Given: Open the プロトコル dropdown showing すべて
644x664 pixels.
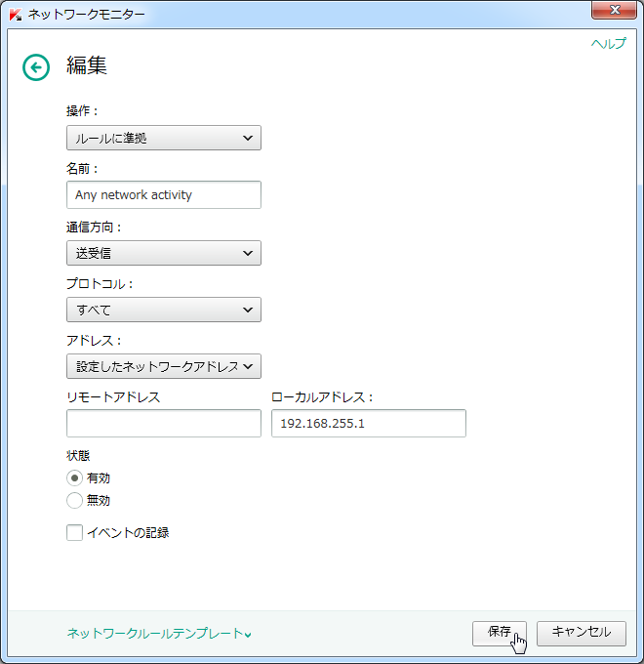Looking at the screenshot, I should pyautogui.click(x=163, y=310).
